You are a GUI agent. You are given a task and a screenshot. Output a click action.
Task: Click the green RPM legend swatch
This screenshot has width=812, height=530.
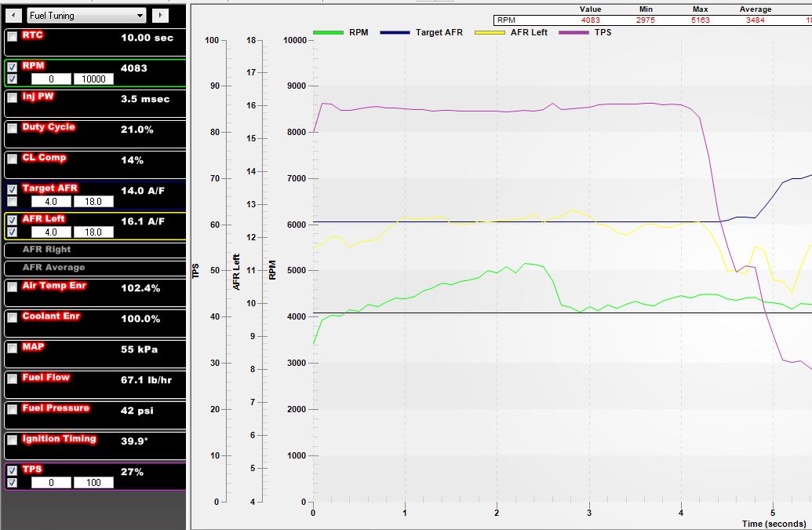328,33
